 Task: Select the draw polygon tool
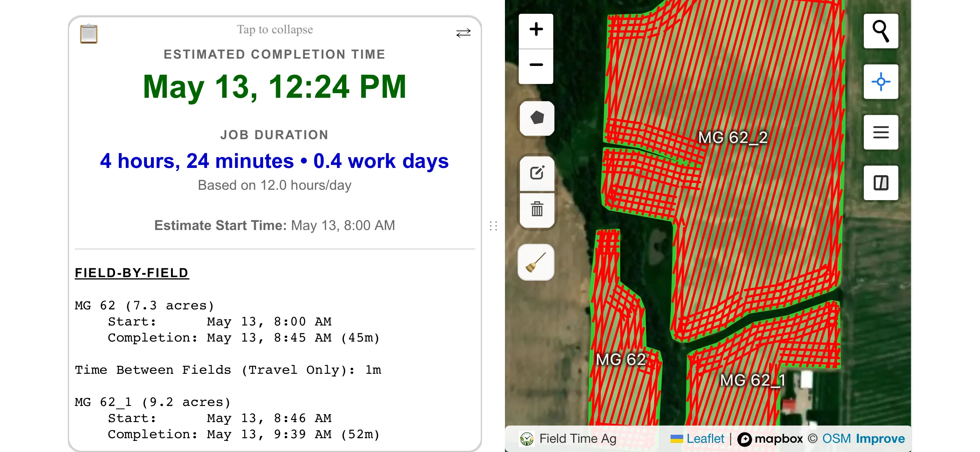537,118
